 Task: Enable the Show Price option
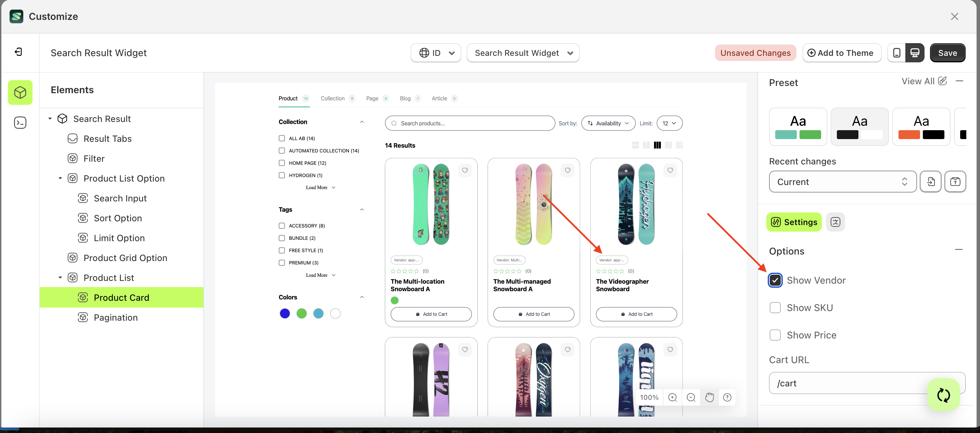coord(775,335)
